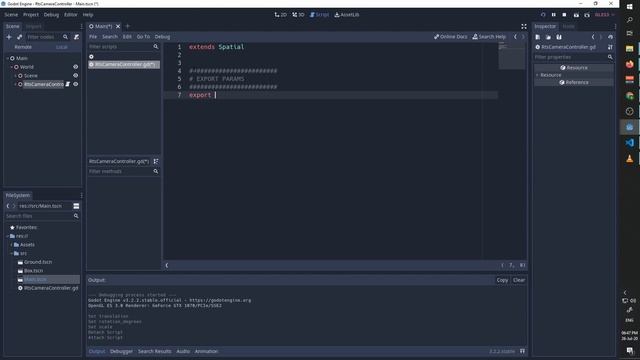Go to previous object in Inspector history
Viewport: 640px width, 360px height.
593,37
